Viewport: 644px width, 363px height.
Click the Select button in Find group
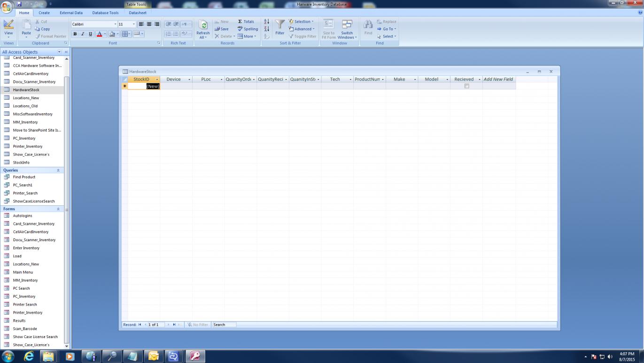(387, 36)
